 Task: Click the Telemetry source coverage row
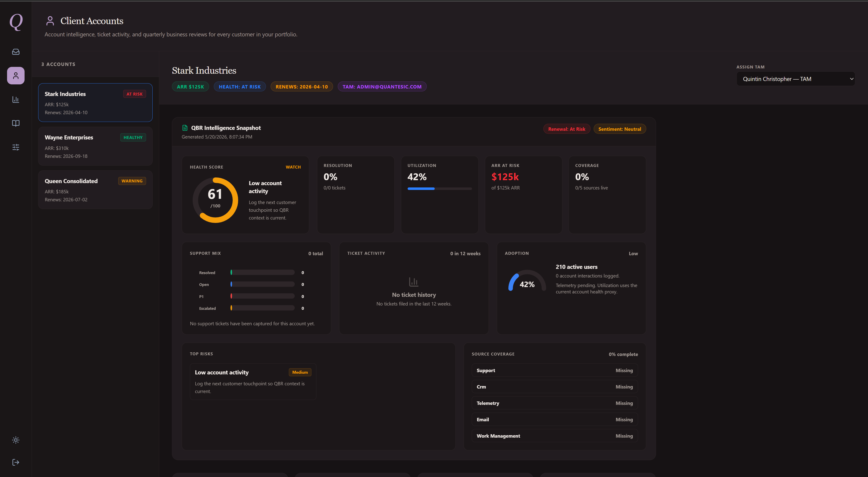coord(554,403)
